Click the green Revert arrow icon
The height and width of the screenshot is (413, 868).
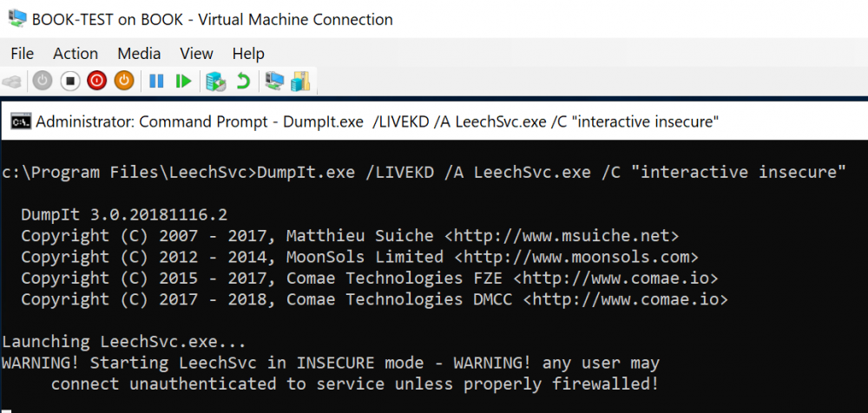[x=243, y=81]
